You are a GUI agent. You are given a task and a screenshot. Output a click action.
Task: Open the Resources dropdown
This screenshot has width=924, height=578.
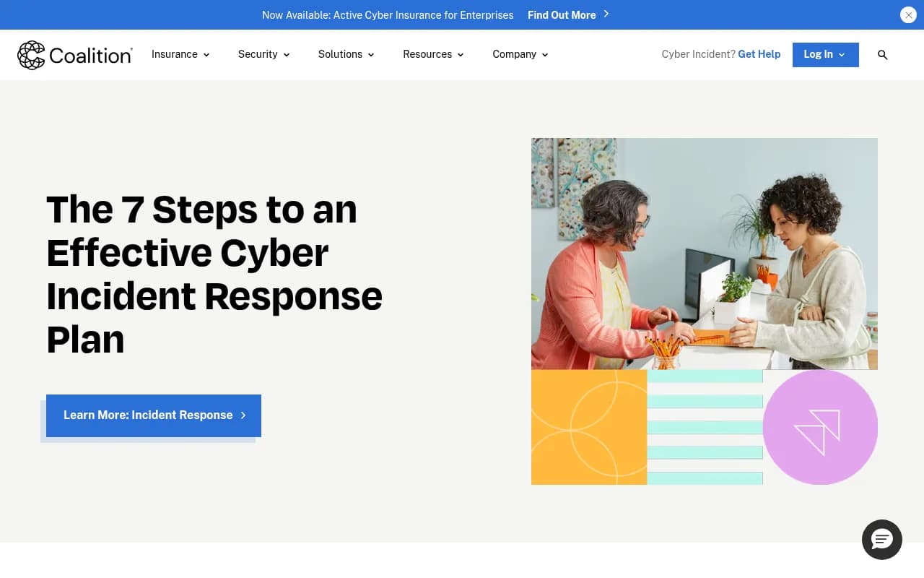[433, 54]
